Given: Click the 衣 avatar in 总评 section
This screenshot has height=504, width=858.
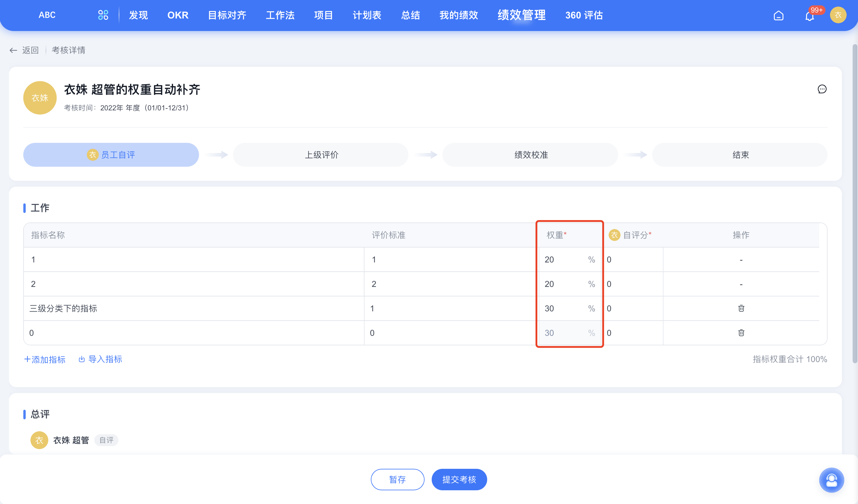Looking at the screenshot, I should [x=39, y=440].
